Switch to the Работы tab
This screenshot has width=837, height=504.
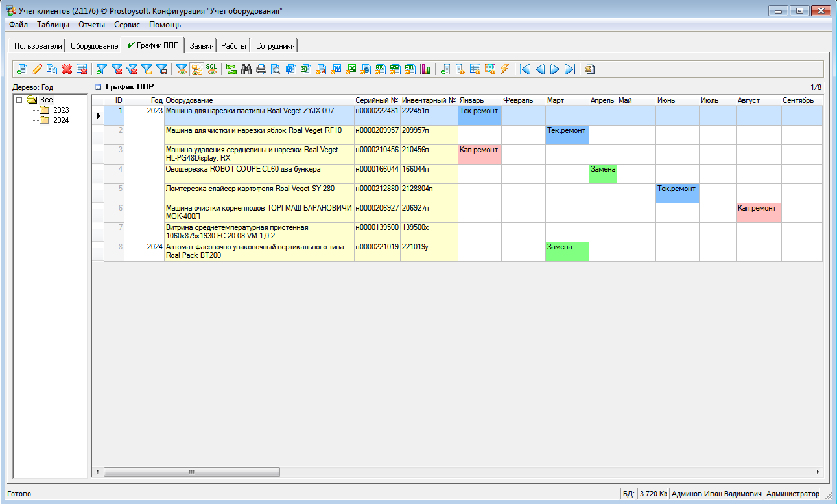pyautogui.click(x=233, y=46)
